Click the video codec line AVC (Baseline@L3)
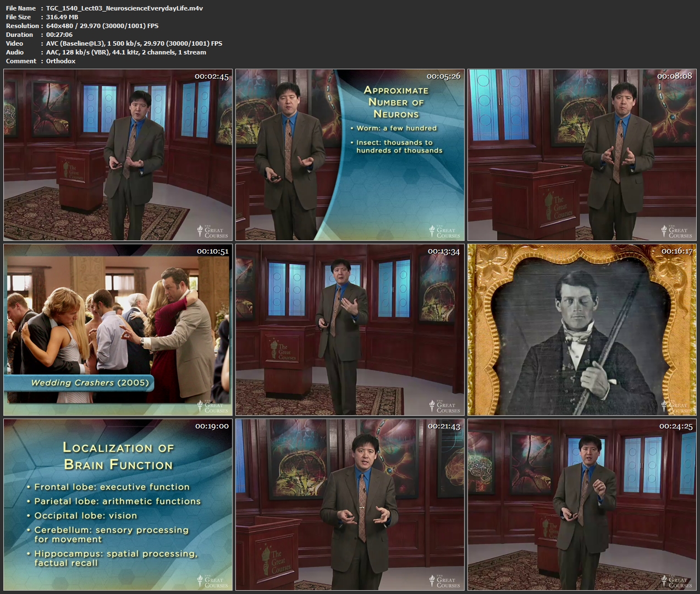The height and width of the screenshot is (594, 700). pyautogui.click(x=134, y=43)
